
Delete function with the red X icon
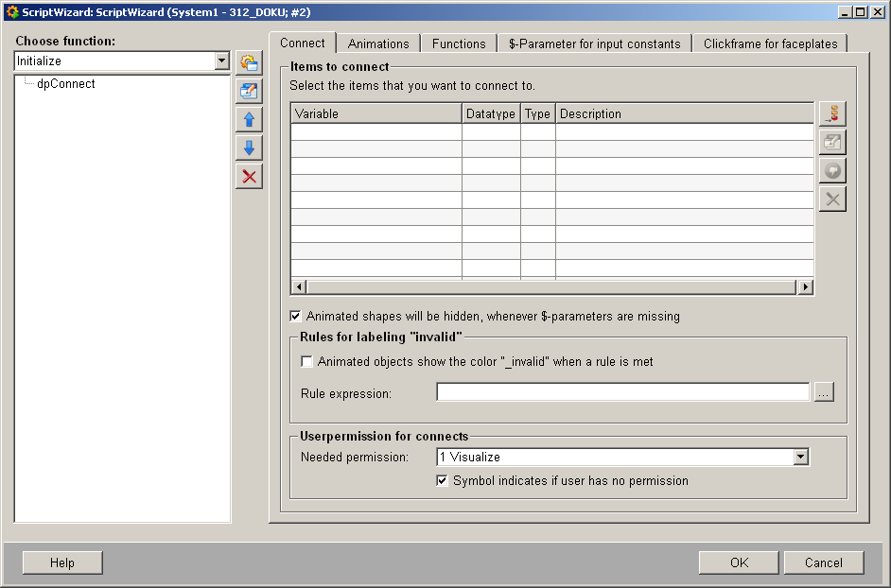pos(249,177)
